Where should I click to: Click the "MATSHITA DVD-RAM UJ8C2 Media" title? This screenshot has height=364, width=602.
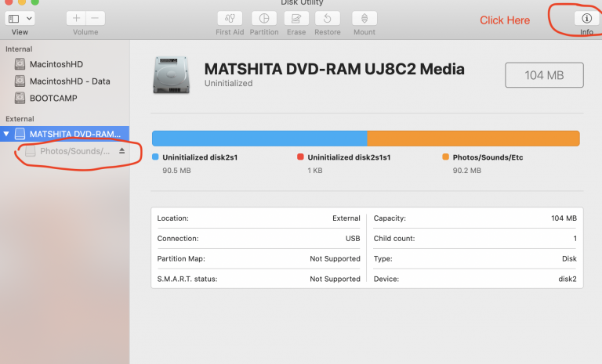click(335, 69)
